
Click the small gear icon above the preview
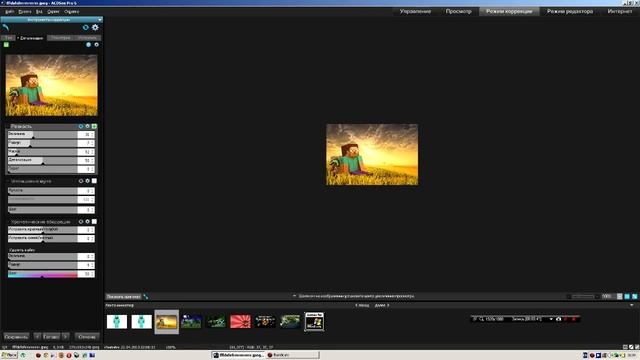[x=97, y=44]
